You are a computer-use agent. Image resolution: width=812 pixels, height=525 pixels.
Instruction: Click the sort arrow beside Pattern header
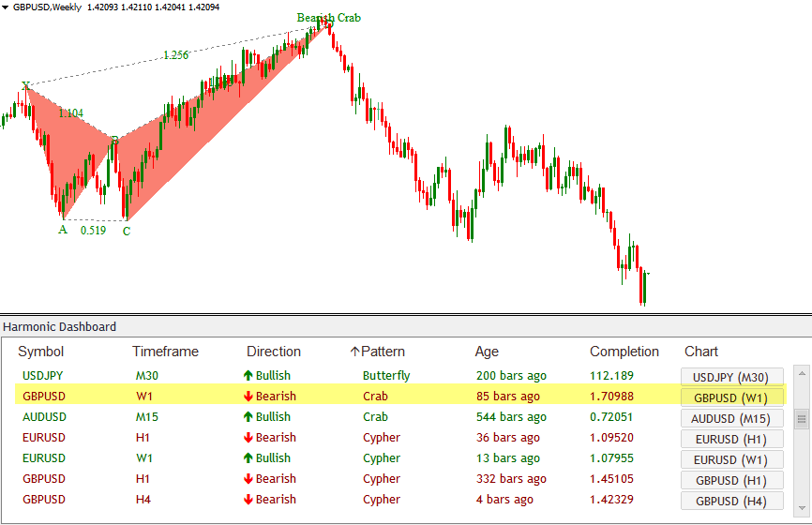[x=354, y=352]
